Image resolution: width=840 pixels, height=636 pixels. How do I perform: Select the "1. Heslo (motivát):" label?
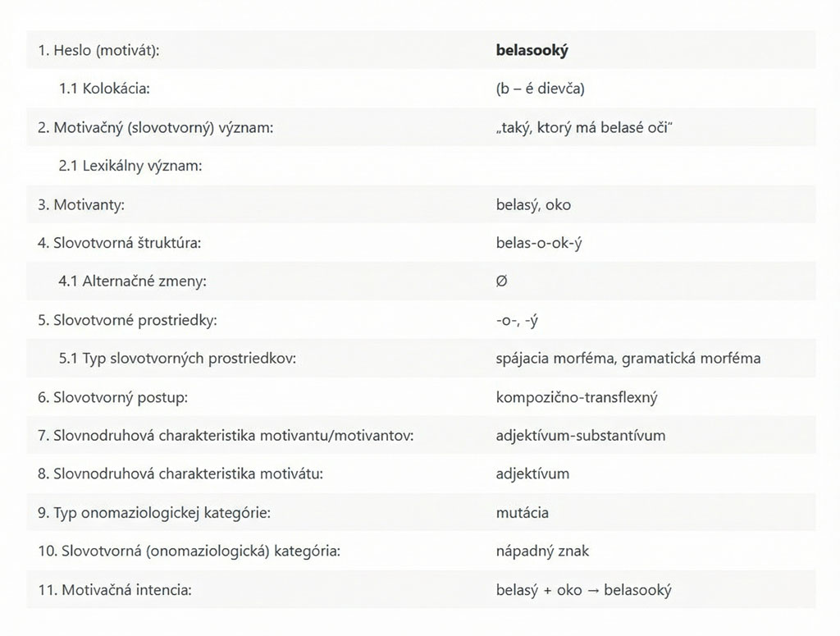tap(98, 50)
